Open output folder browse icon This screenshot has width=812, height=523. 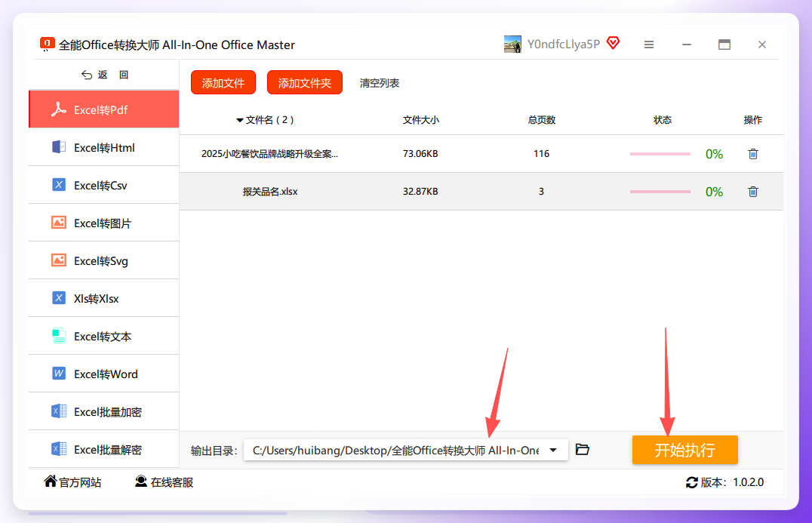(583, 450)
